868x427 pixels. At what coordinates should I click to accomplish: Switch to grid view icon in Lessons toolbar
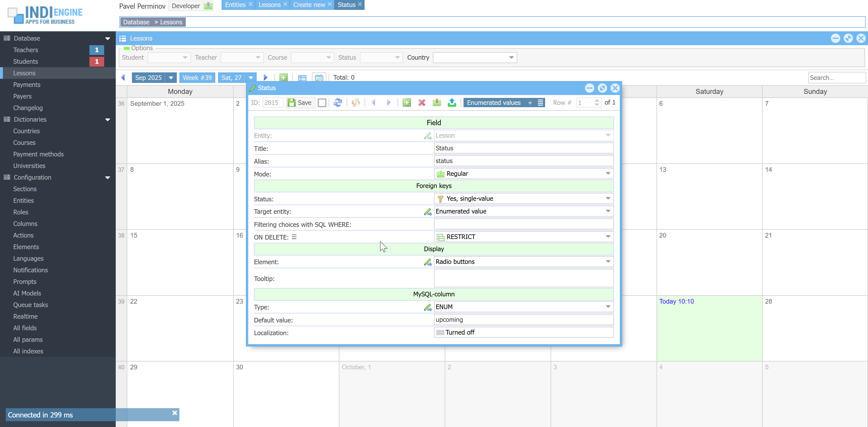point(302,78)
